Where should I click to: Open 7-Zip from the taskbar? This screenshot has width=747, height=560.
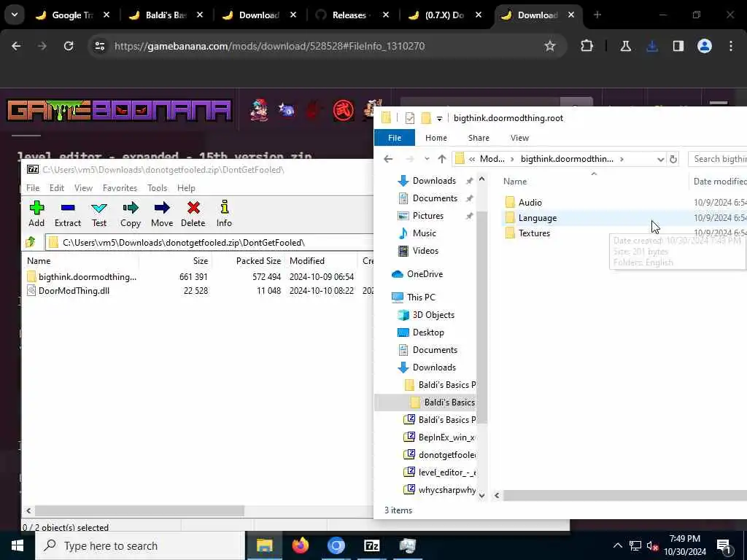coord(371,545)
